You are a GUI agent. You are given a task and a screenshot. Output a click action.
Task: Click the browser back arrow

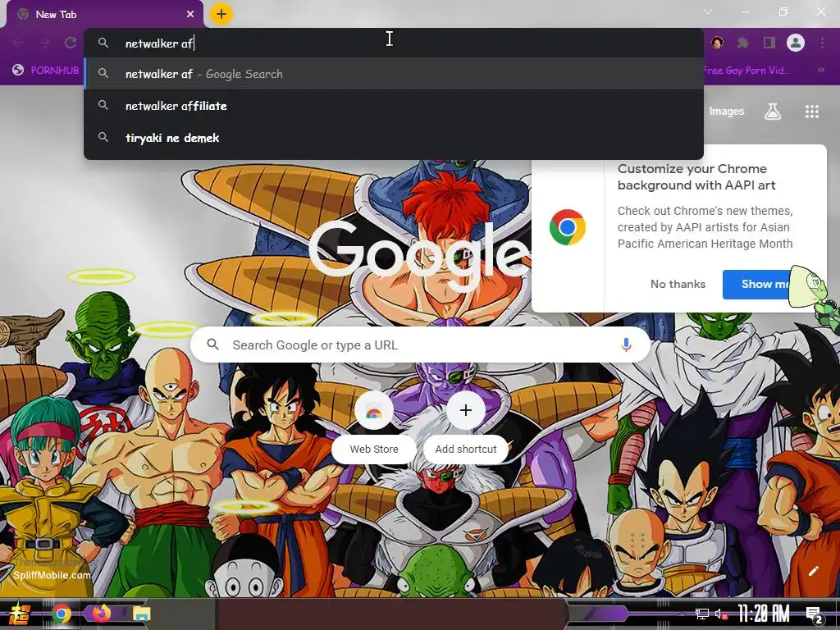(x=18, y=43)
